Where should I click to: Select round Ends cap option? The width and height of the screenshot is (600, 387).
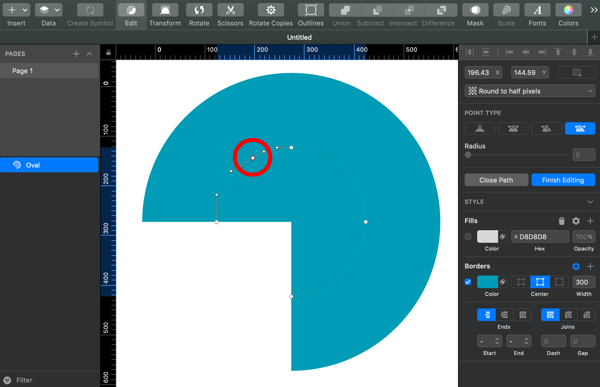(x=504, y=315)
